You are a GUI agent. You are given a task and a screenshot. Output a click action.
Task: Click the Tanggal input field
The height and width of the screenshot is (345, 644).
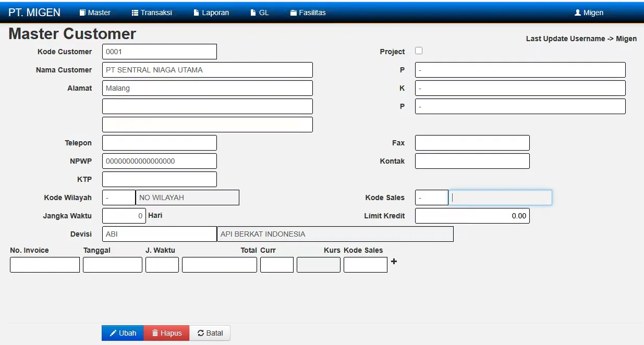click(x=113, y=265)
